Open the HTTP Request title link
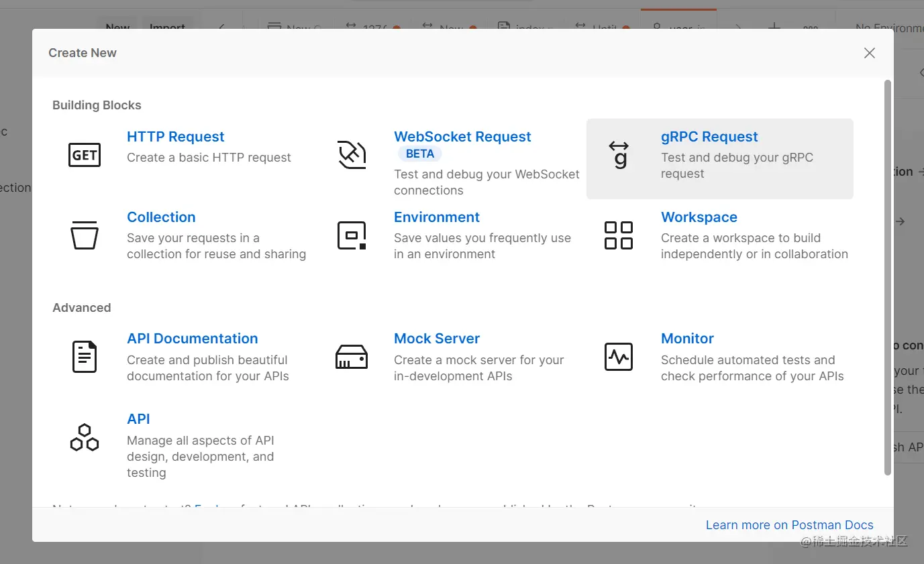The height and width of the screenshot is (564, 924). tap(176, 137)
